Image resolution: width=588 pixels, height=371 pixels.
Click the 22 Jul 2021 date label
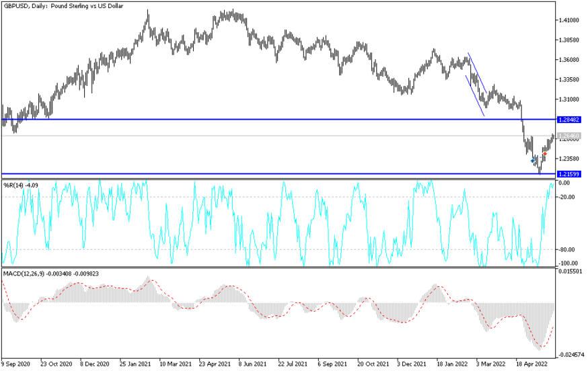point(293,364)
